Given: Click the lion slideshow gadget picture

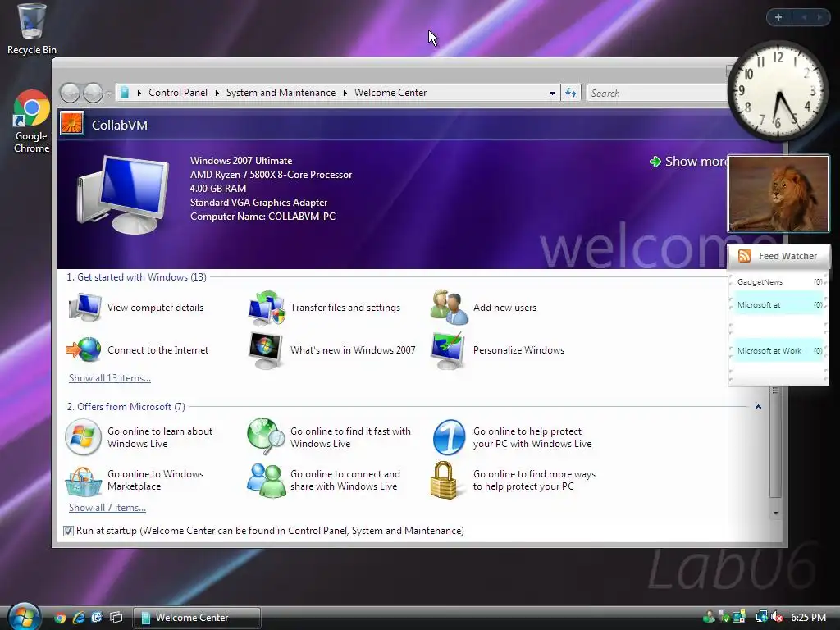Looking at the screenshot, I should (x=778, y=194).
